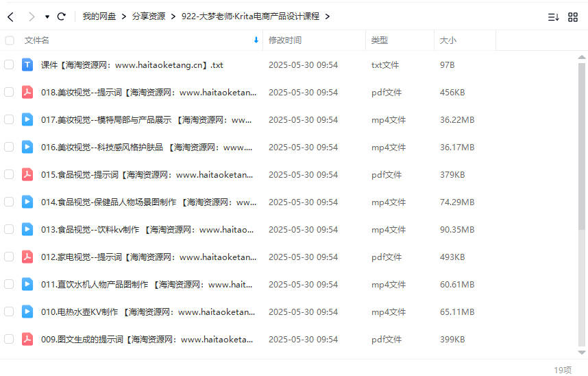Click the 97B size cell
This screenshot has width=588, height=376.
pyautogui.click(x=448, y=65)
